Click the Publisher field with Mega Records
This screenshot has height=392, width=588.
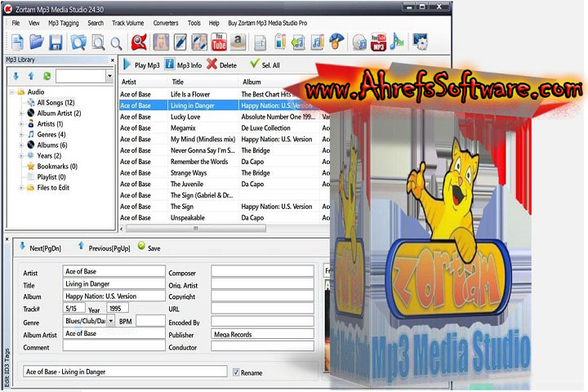(x=262, y=334)
